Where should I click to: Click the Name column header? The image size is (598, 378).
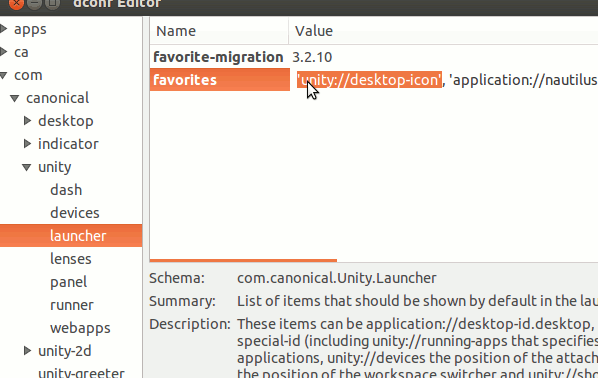(x=219, y=31)
